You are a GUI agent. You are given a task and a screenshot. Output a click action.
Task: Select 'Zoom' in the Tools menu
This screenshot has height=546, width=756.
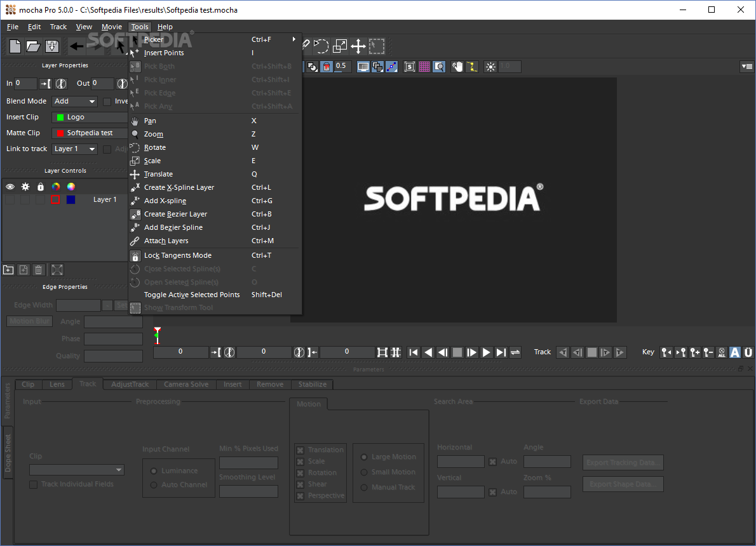(x=215, y=134)
